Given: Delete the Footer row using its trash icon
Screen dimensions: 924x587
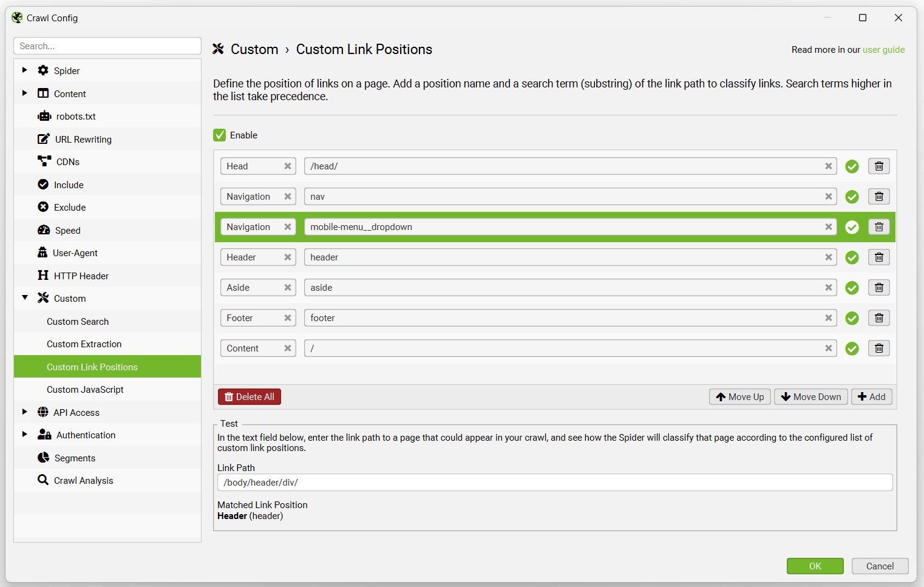Looking at the screenshot, I should 878,317.
